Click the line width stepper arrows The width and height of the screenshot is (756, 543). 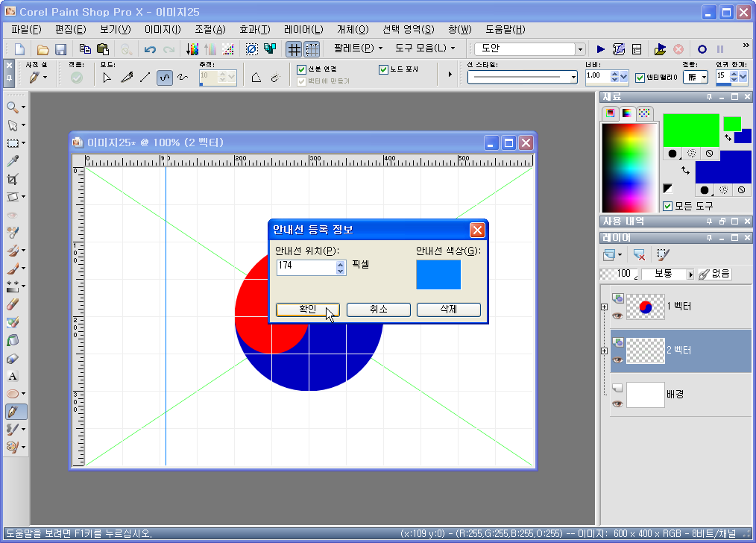click(x=614, y=77)
